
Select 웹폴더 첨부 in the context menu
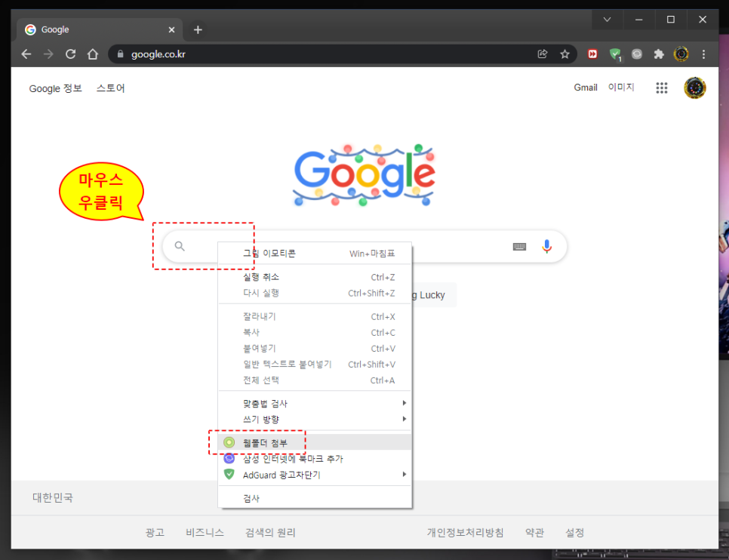pyautogui.click(x=315, y=442)
